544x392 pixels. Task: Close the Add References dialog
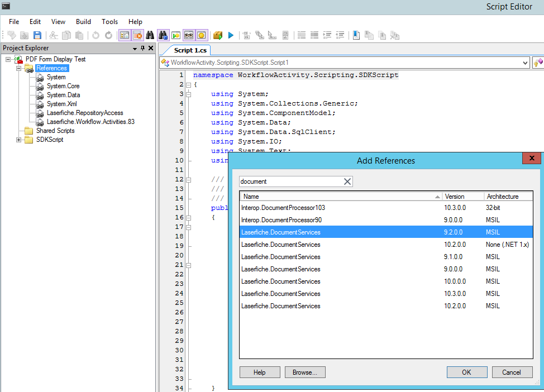click(x=532, y=158)
